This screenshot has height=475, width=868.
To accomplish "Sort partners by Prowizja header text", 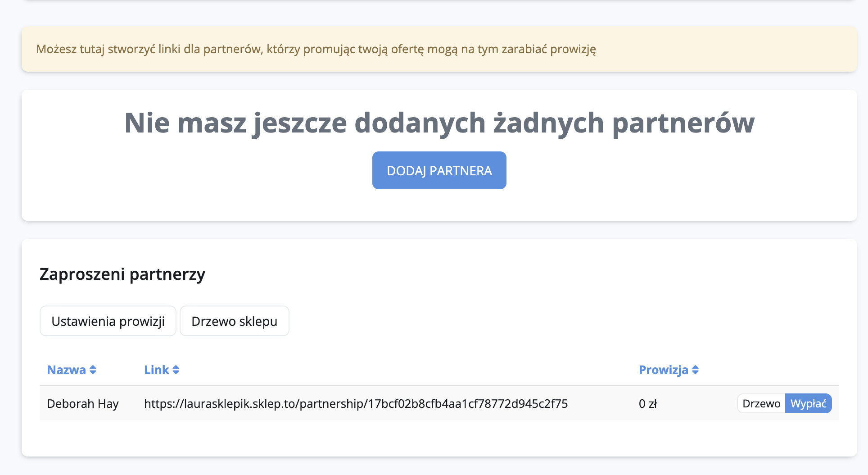I will [663, 370].
